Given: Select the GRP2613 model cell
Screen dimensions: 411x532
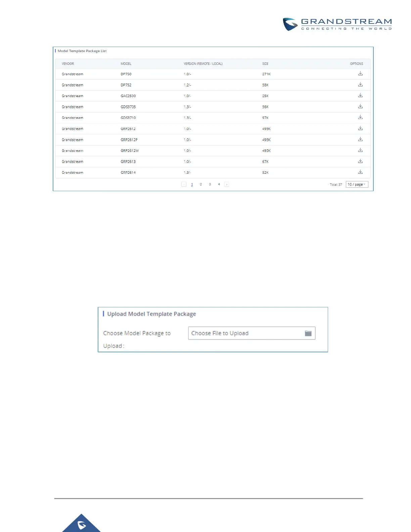Looking at the screenshot, I should [128, 162].
